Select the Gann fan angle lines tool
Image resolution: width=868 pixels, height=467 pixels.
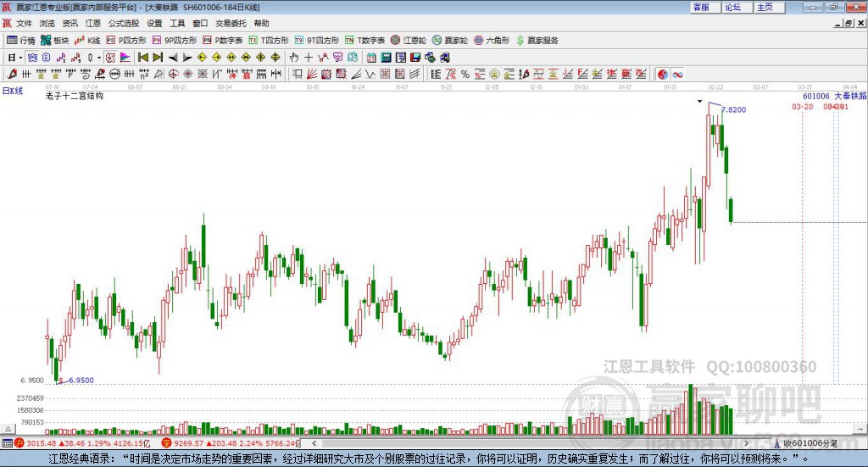tap(312, 74)
